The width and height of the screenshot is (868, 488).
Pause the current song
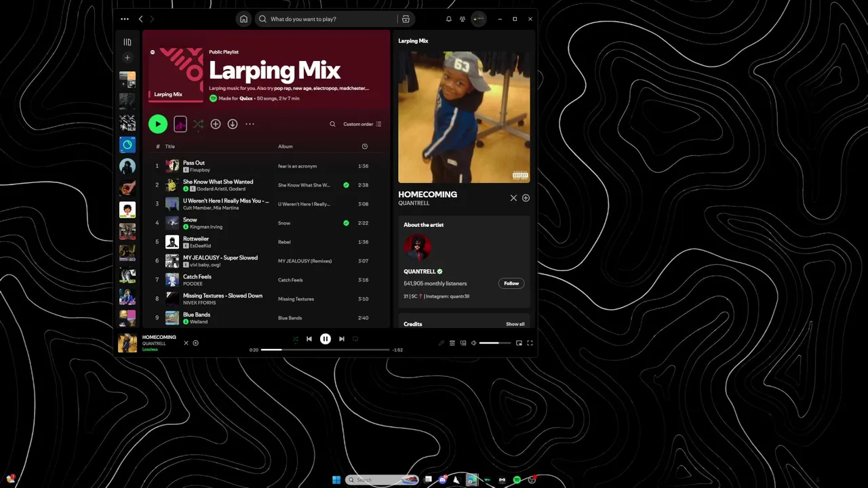coord(325,339)
